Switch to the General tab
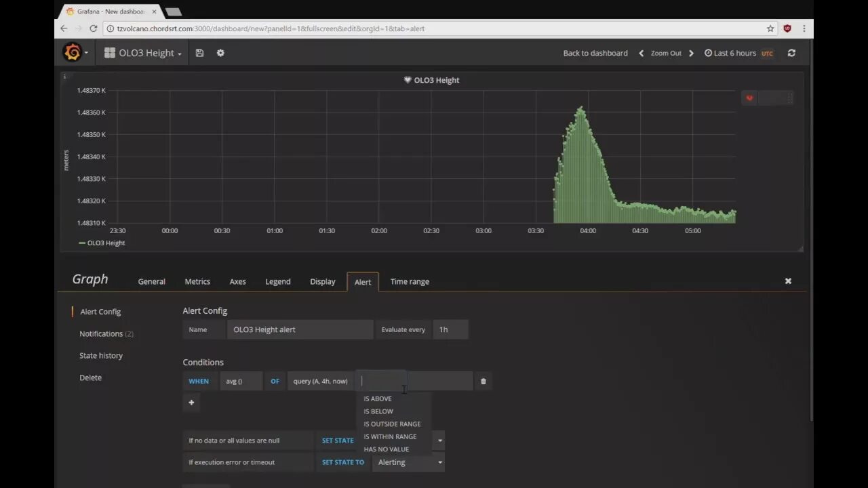868x488 pixels. (152, 281)
